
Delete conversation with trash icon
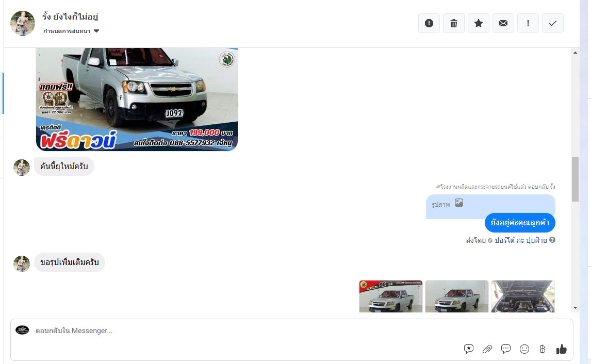pos(454,23)
